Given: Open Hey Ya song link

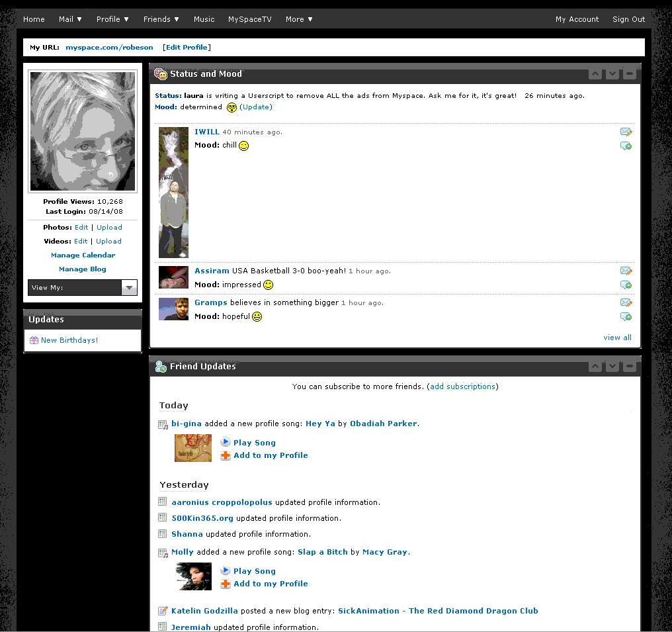Looking at the screenshot, I should pyautogui.click(x=320, y=424).
